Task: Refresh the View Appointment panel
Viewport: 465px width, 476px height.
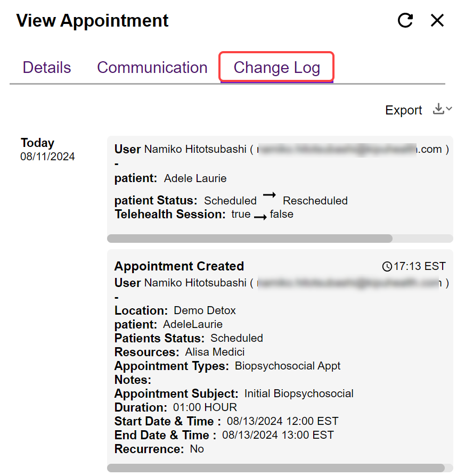Action: tap(405, 21)
